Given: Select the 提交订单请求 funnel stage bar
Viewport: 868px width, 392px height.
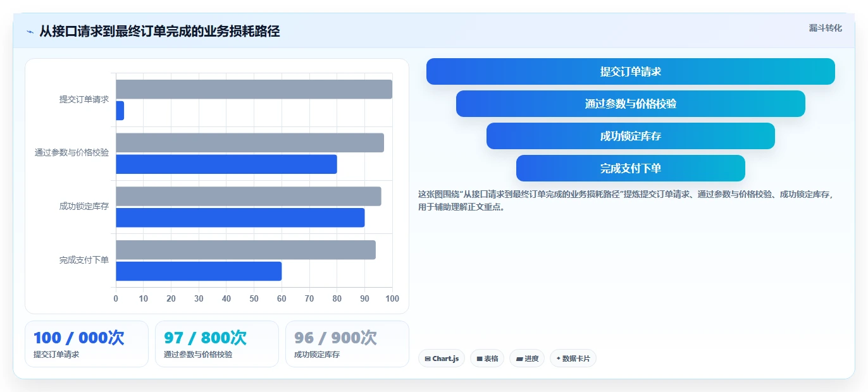Looking at the screenshot, I should pos(631,71).
